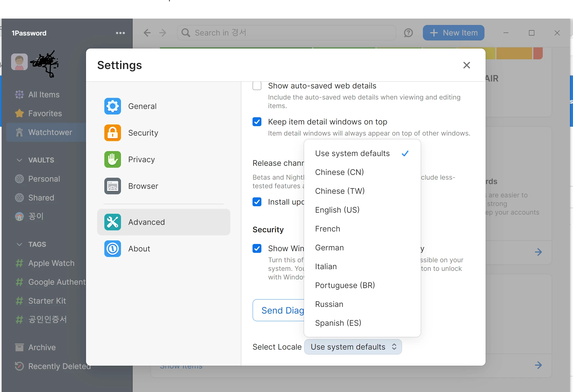Enable Show auto-saved web details checkbox

tap(257, 86)
